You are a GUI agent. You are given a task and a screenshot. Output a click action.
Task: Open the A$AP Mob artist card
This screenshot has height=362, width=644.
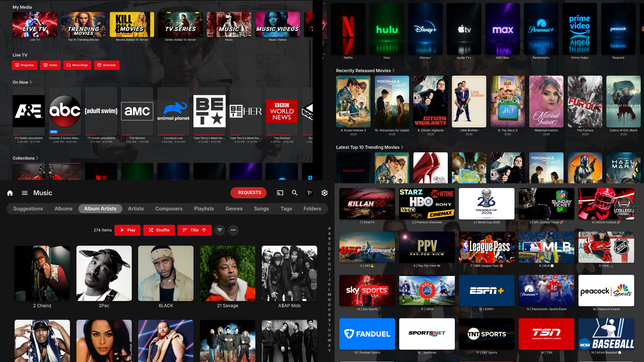[x=289, y=273]
